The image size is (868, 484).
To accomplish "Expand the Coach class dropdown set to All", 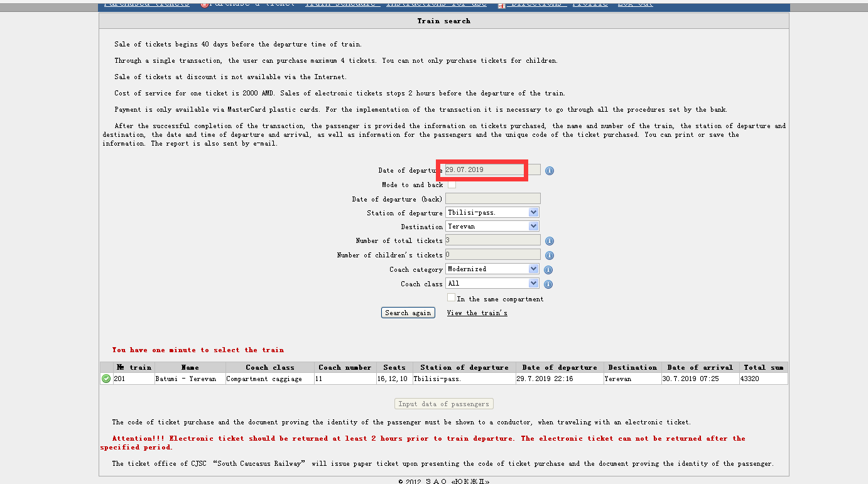I will click(492, 284).
